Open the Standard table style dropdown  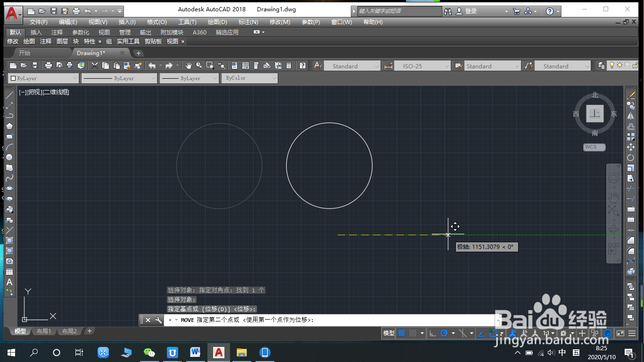[x=493, y=66]
